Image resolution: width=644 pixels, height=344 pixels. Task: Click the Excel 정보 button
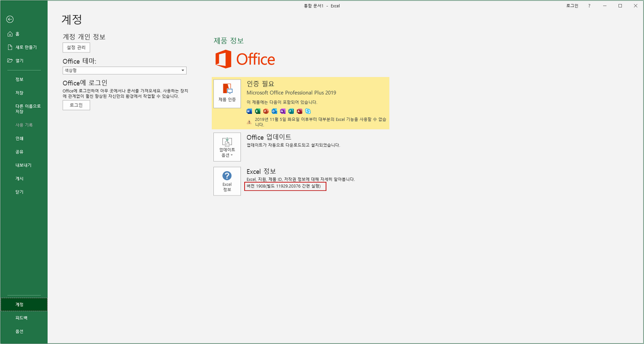click(227, 181)
